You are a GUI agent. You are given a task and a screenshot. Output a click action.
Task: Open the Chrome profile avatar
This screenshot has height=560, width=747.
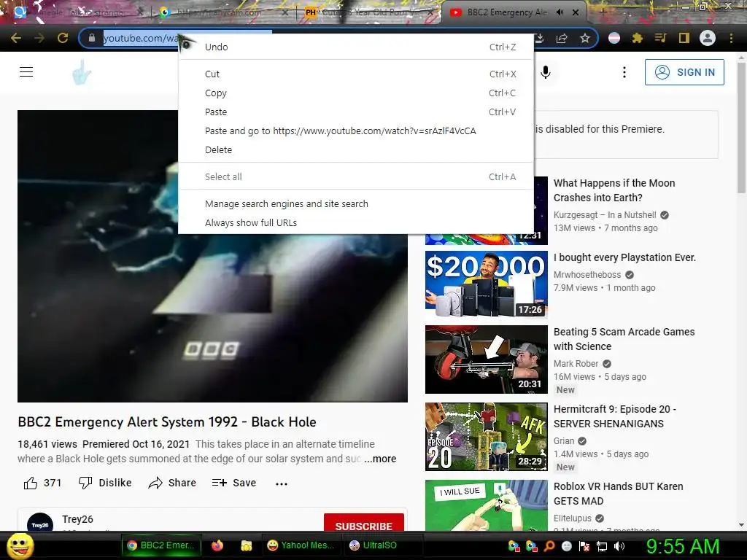[x=708, y=38]
